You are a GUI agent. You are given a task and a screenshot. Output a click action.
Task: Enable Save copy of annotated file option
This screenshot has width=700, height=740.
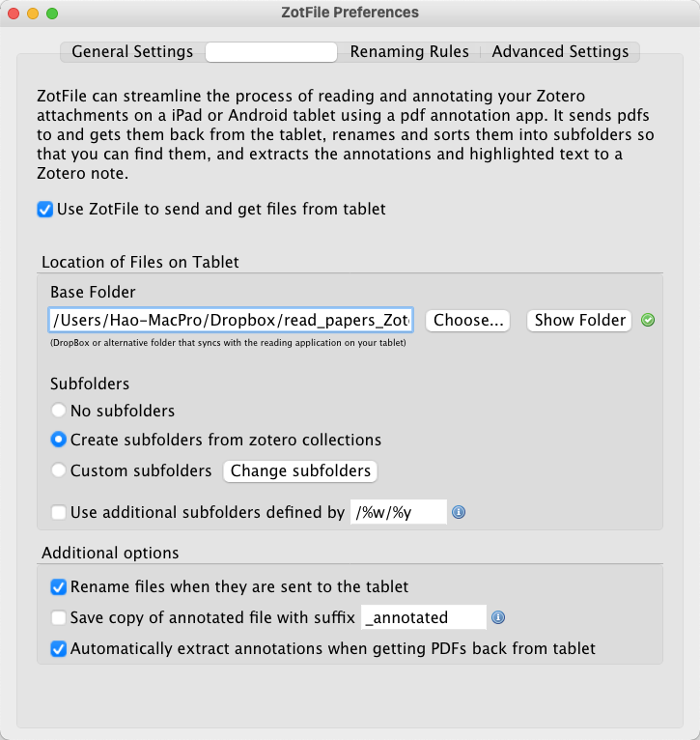click(x=59, y=617)
